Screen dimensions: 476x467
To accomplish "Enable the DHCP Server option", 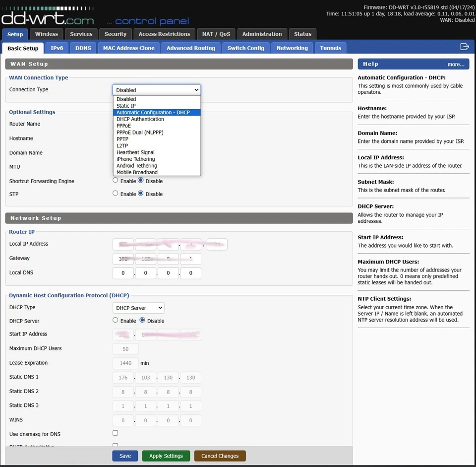I will (x=115, y=320).
